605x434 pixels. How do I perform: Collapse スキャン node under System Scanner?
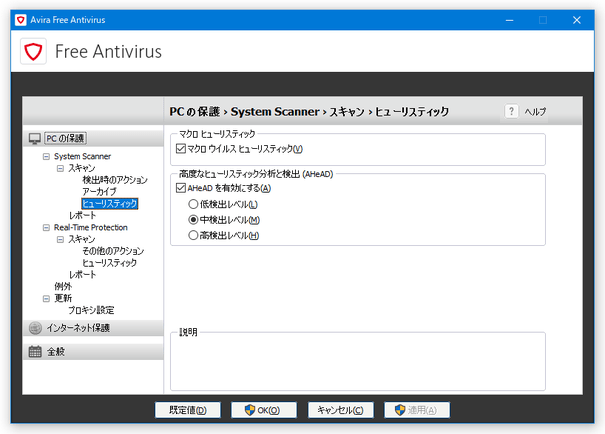tap(60, 168)
